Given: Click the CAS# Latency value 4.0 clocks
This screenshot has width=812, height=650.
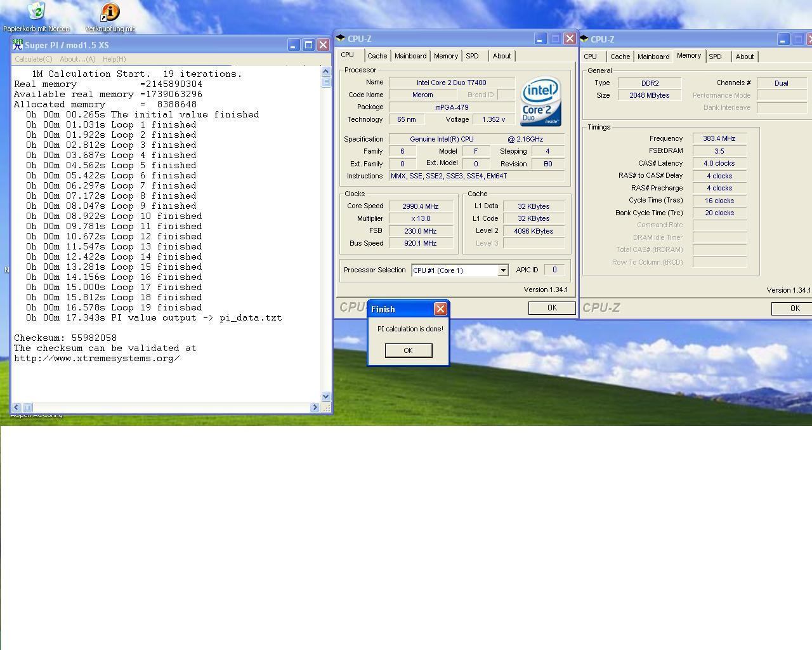Looking at the screenshot, I should pyautogui.click(x=719, y=163).
